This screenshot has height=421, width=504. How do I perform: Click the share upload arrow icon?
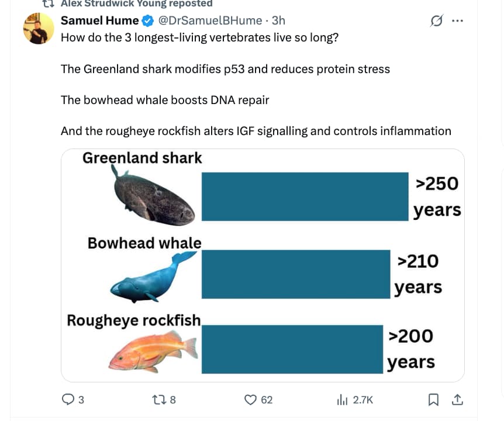(457, 400)
